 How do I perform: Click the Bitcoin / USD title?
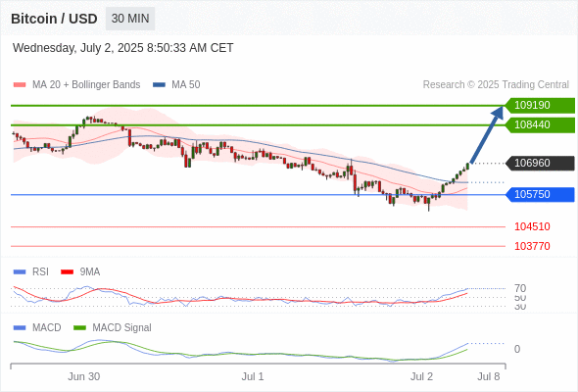pos(54,19)
